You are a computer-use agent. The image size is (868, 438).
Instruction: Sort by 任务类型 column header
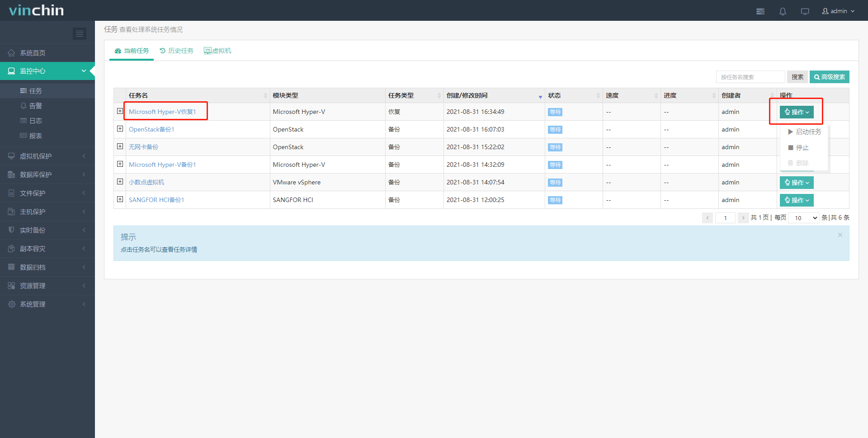[414, 95]
